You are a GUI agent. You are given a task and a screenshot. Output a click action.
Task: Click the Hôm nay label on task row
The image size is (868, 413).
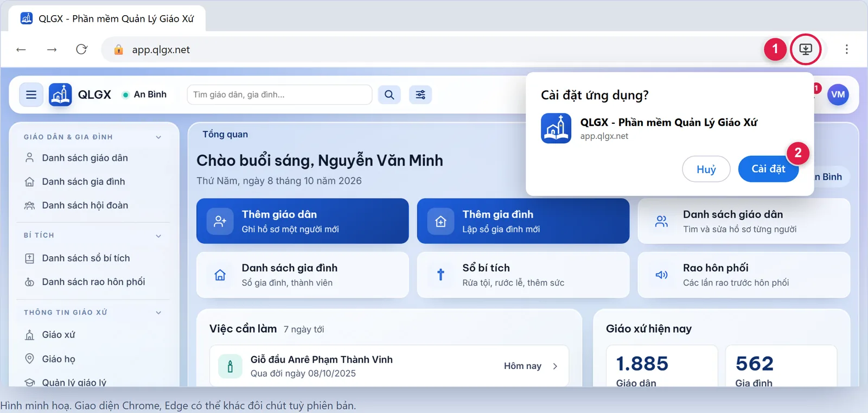pos(522,366)
